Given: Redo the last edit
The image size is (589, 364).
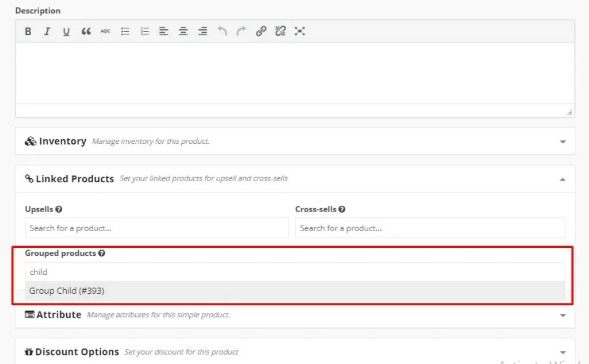Looking at the screenshot, I should coord(241,31).
